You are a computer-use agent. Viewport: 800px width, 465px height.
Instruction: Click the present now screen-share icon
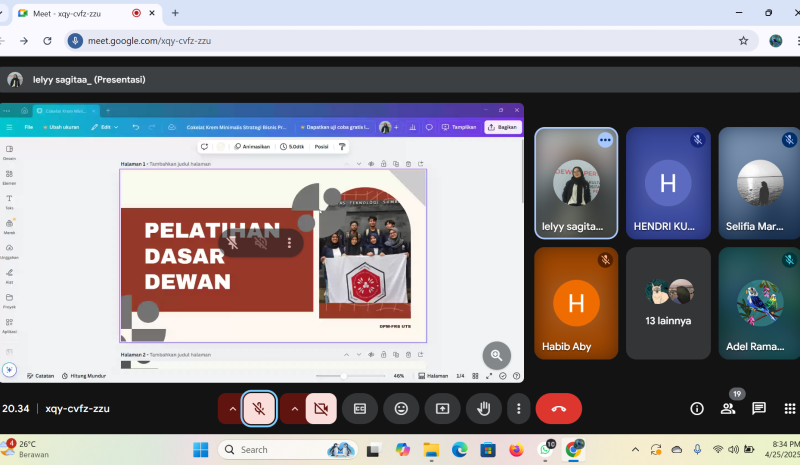[442, 408]
